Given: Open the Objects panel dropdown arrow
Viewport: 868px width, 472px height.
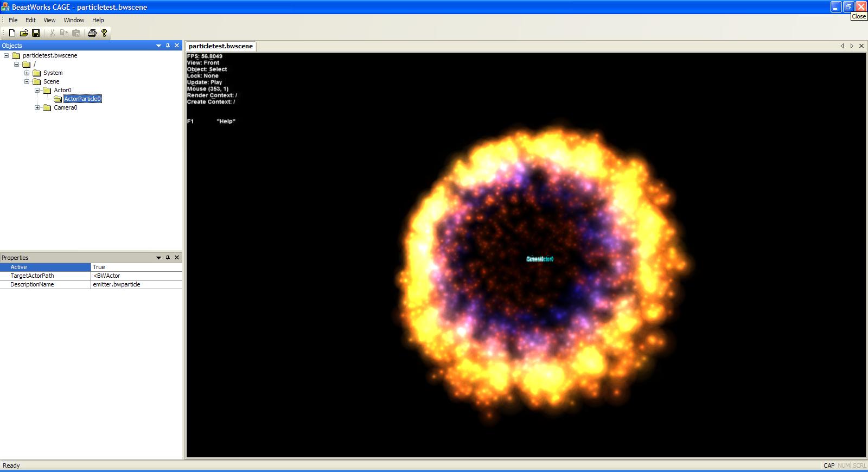Looking at the screenshot, I should pos(158,46).
